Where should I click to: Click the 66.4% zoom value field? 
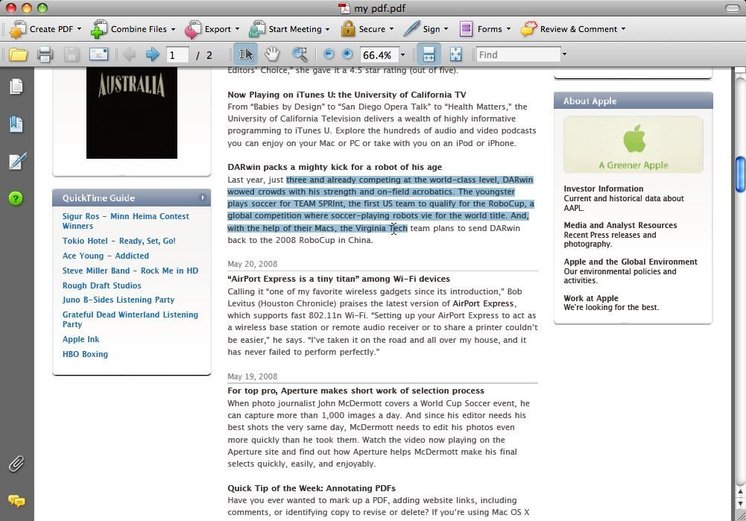click(379, 55)
